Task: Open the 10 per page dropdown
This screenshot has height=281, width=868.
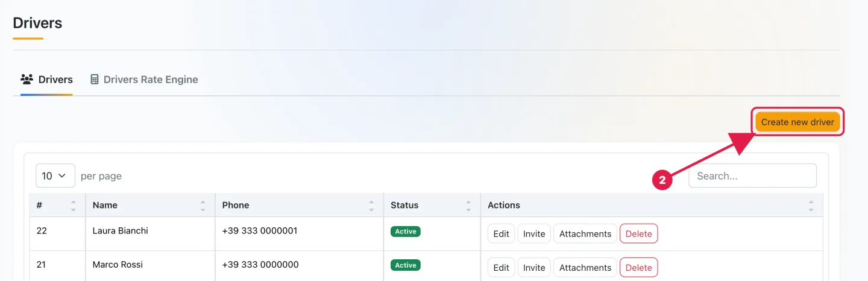Action: [x=55, y=176]
